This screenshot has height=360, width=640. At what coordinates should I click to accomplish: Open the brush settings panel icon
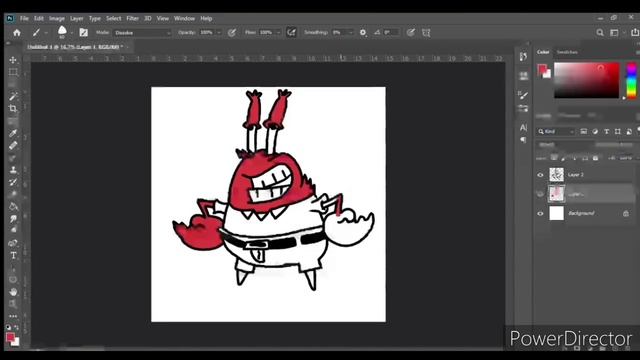point(84,33)
